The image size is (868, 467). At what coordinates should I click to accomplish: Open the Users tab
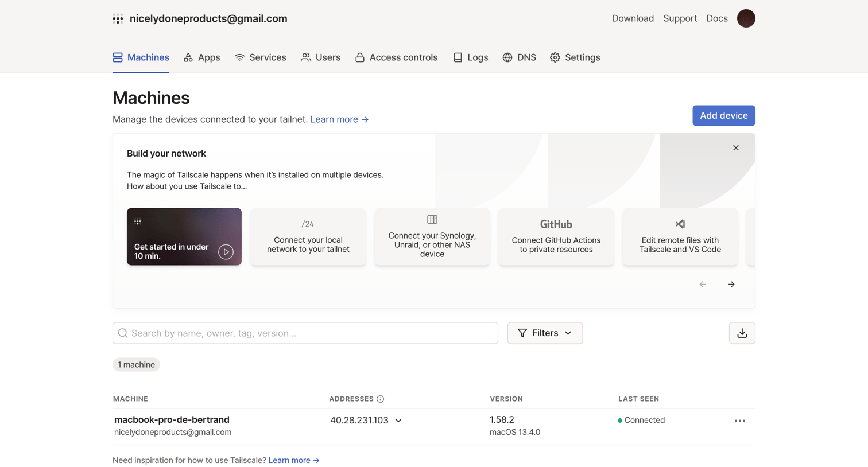tap(320, 57)
